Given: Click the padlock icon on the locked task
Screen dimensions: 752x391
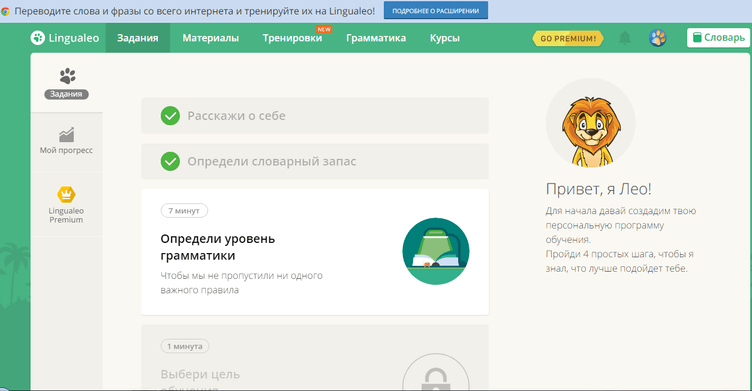Looking at the screenshot, I should pos(435,379).
